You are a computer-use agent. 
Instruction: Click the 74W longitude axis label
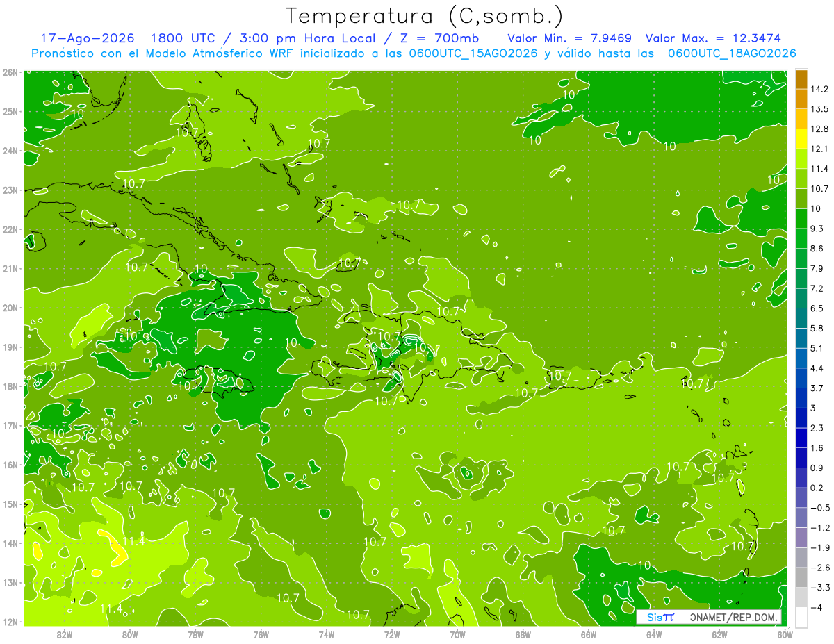[327, 634]
